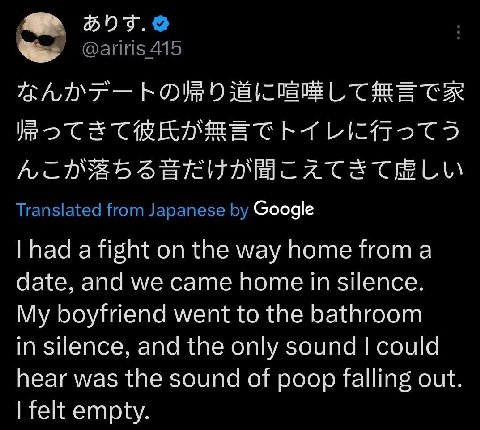Click the Google logo in translation credit
Screen dimensions: 480x430
(x=284, y=210)
